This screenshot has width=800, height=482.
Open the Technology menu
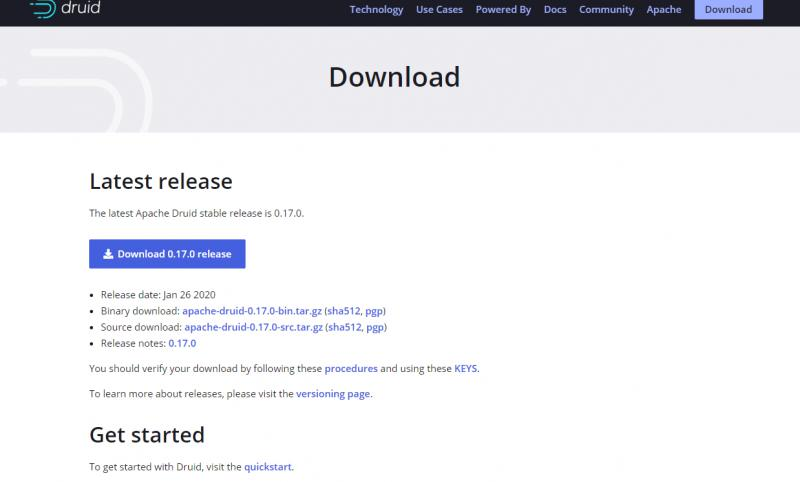376,10
